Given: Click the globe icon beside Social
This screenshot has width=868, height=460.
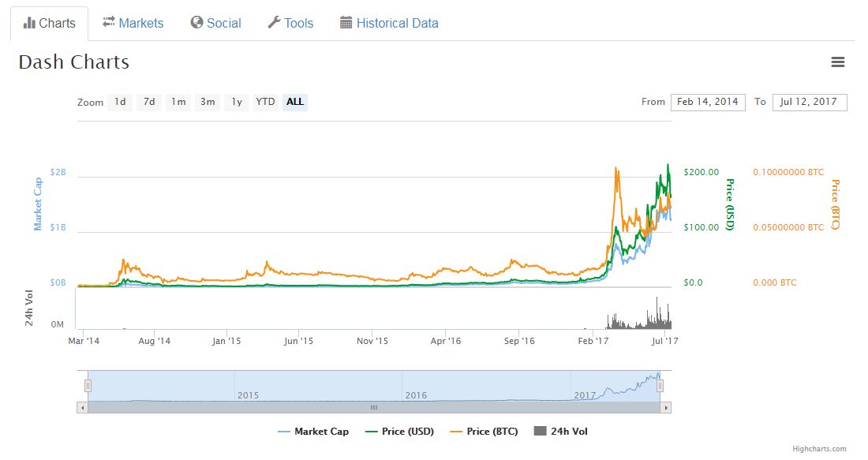Looking at the screenshot, I should (x=196, y=22).
